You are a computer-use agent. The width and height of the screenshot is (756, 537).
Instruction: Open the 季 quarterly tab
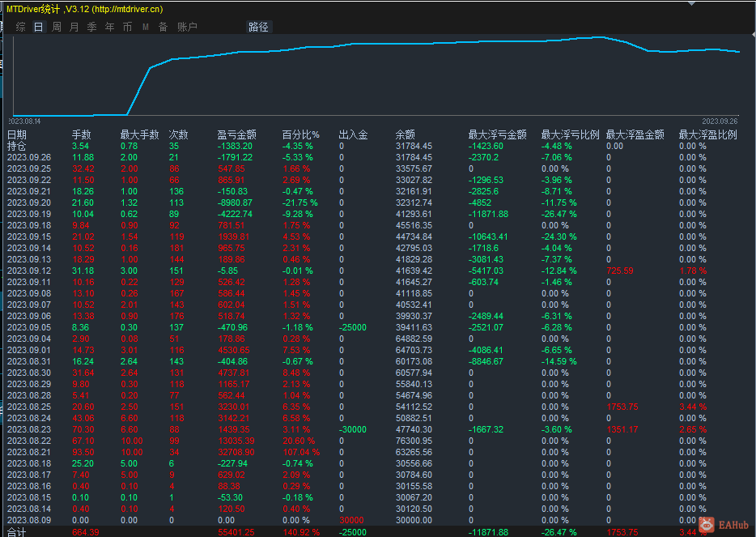click(x=91, y=27)
